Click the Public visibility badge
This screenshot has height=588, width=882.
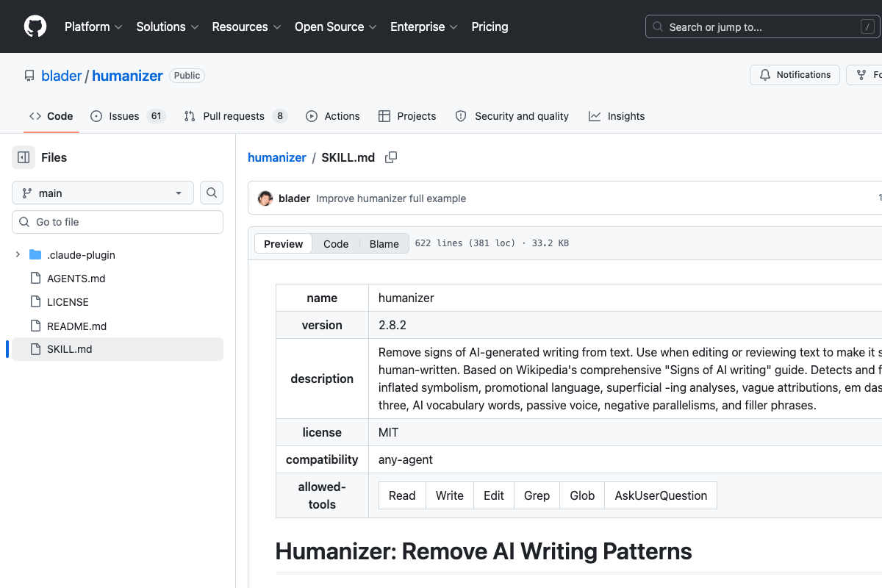click(x=187, y=76)
